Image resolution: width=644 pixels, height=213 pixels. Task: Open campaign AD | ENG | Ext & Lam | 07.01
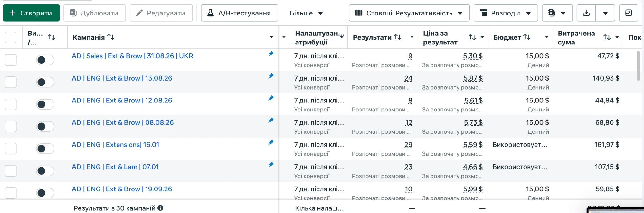pyautogui.click(x=115, y=167)
